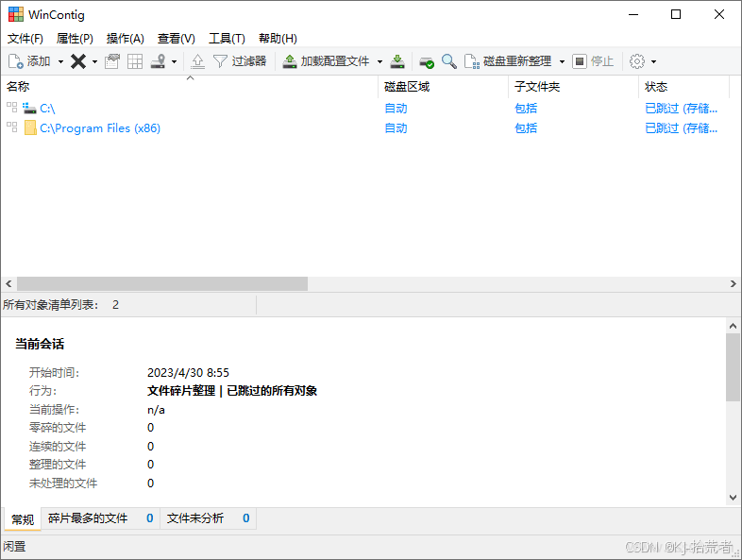The height and width of the screenshot is (560, 742).
Task: Click the small grid icon before C:\ row
Action: (x=12, y=108)
